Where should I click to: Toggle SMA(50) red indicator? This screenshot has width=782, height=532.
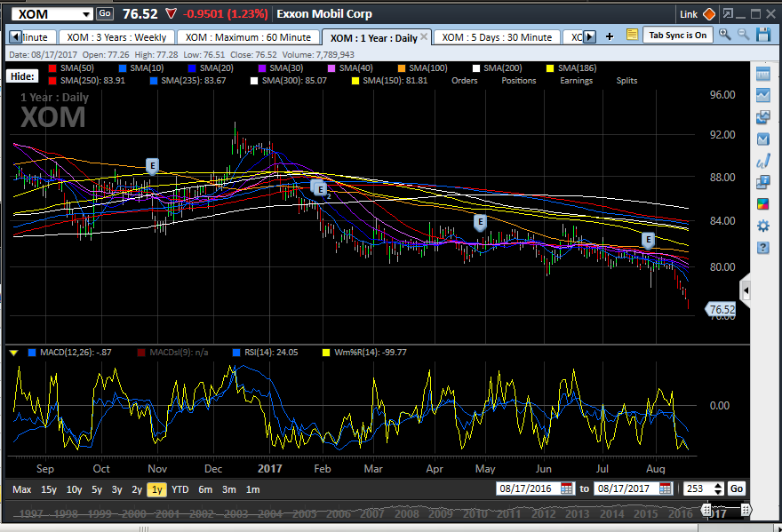52,68
